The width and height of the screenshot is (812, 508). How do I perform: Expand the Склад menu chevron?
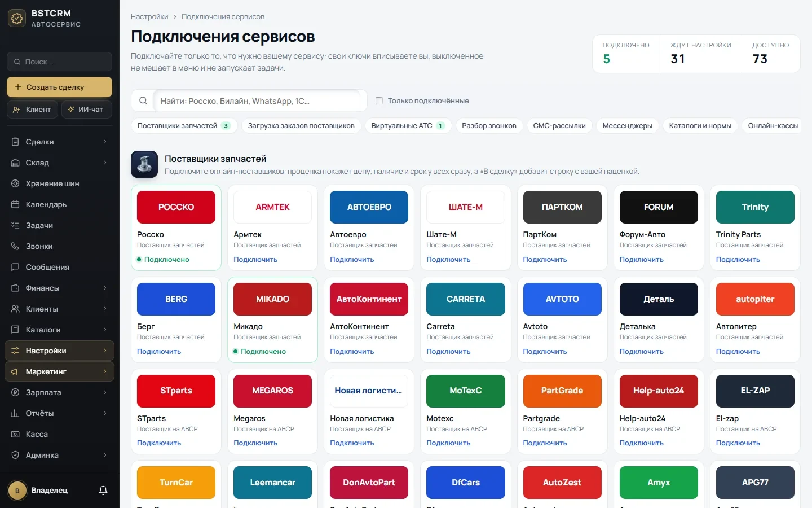[105, 163]
